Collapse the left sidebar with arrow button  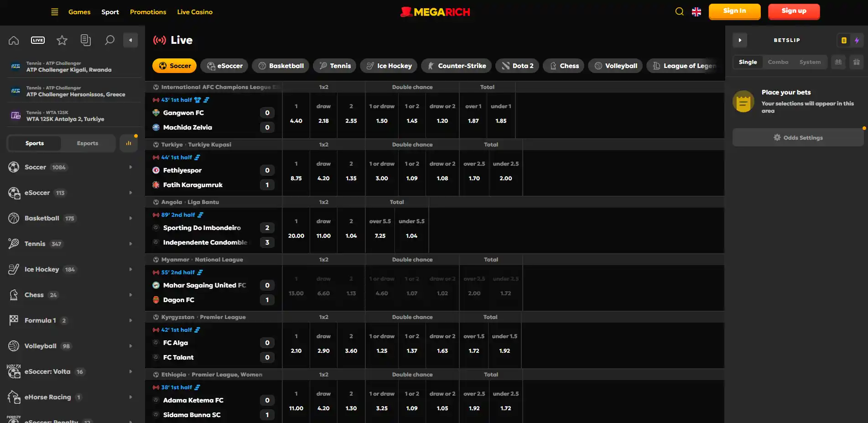pyautogui.click(x=130, y=40)
